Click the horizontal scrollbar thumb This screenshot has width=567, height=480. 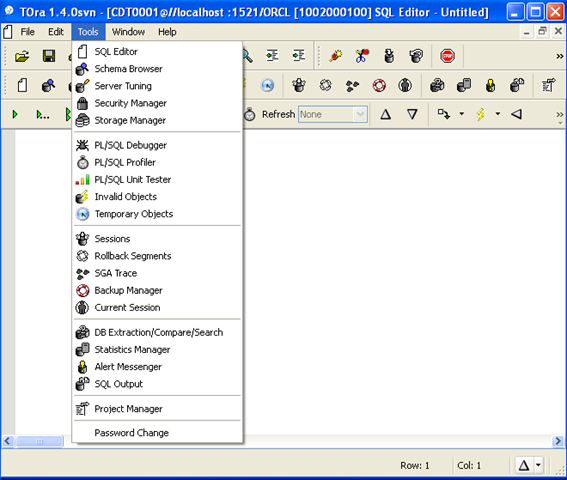[x=40, y=441]
